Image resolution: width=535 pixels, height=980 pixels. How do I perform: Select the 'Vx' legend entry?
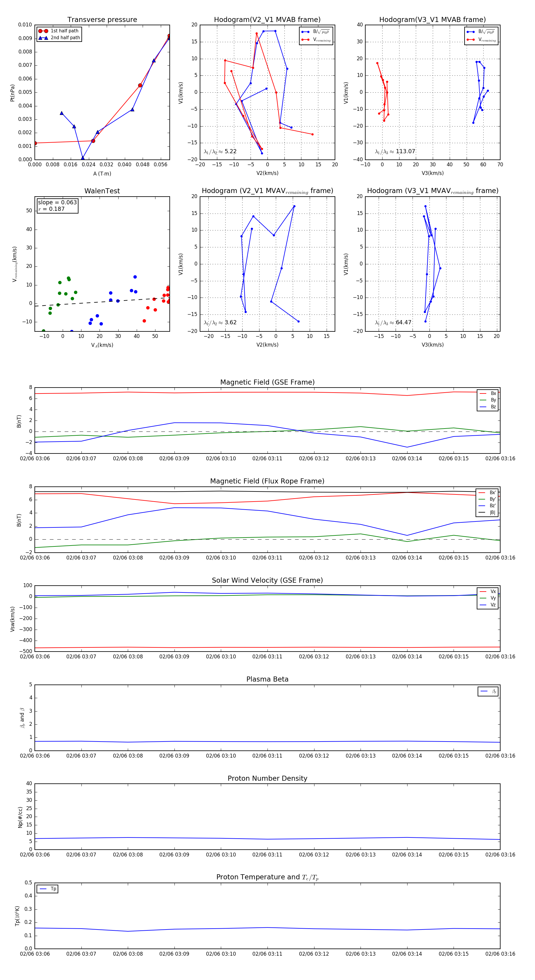pyautogui.click(x=488, y=592)
